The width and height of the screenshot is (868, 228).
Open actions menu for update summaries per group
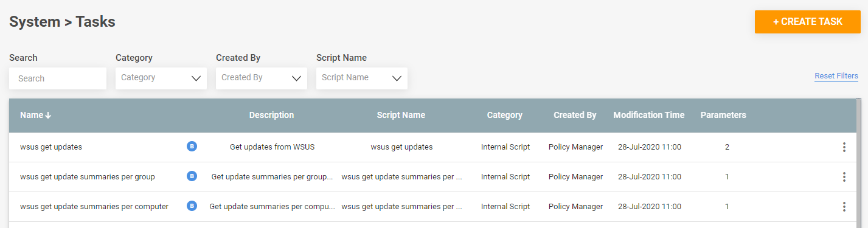(x=844, y=177)
